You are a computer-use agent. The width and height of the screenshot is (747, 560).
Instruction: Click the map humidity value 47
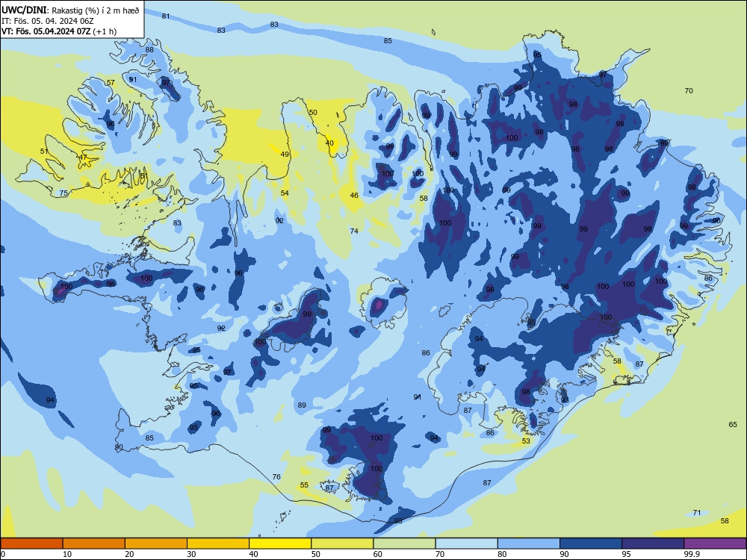point(84,158)
